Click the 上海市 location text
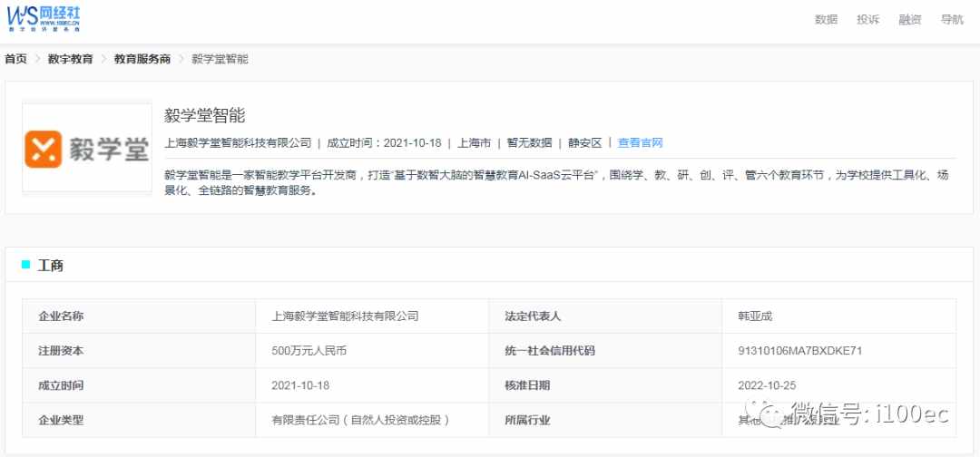The image size is (980, 457). tap(474, 143)
